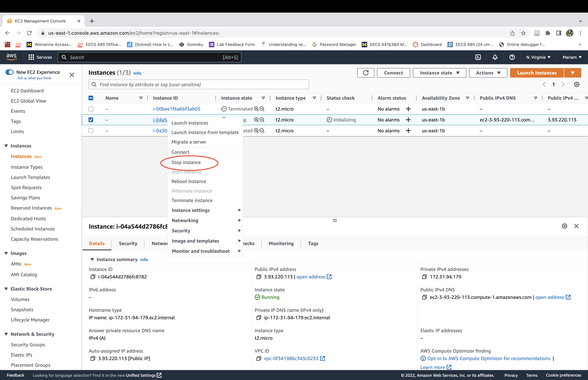Open AWS CloudShell icon in header
This screenshot has height=380, width=588.
point(478,57)
